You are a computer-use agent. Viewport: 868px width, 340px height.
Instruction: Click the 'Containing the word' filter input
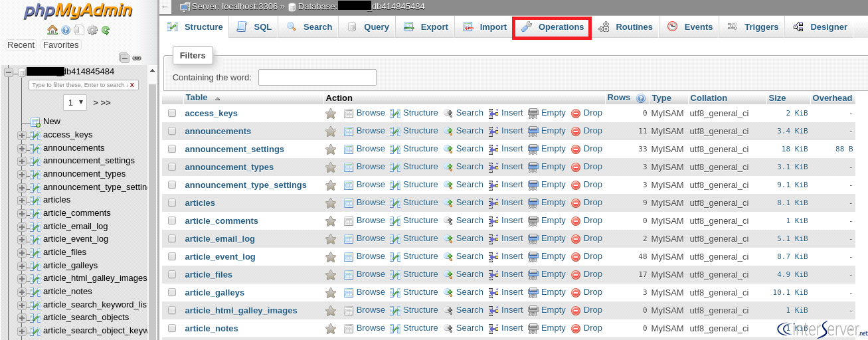[317, 78]
